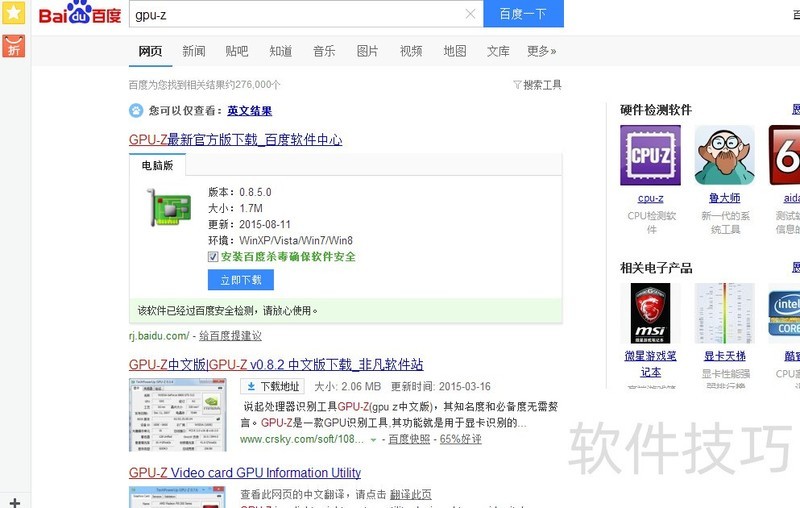Click the yellow star favorites icon
Viewport: 800px width, 508px height.
click(x=13, y=12)
